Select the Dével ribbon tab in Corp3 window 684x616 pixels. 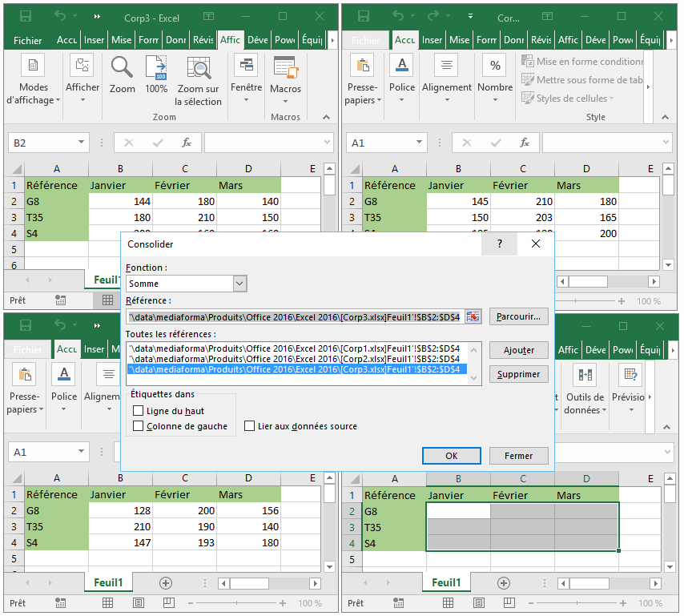click(258, 40)
